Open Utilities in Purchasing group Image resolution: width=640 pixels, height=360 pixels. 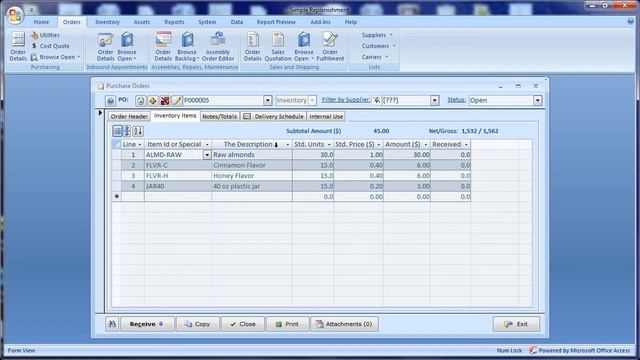pyautogui.click(x=46, y=36)
